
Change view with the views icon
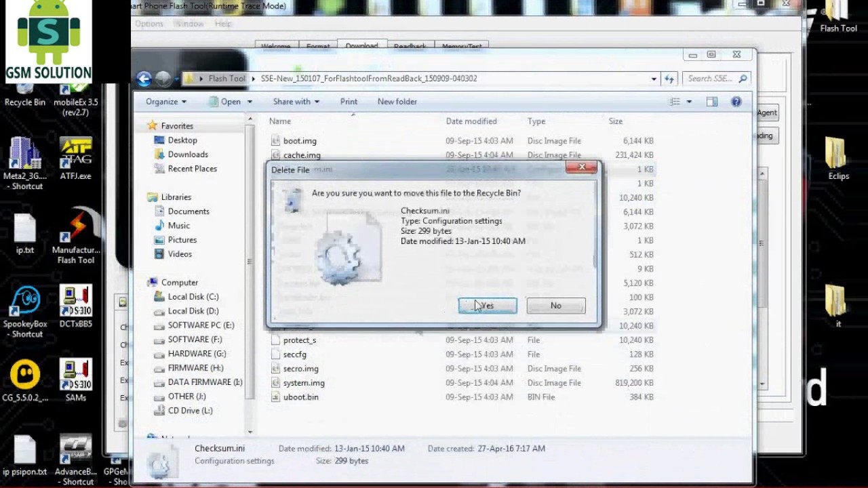(x=675, y=102)
